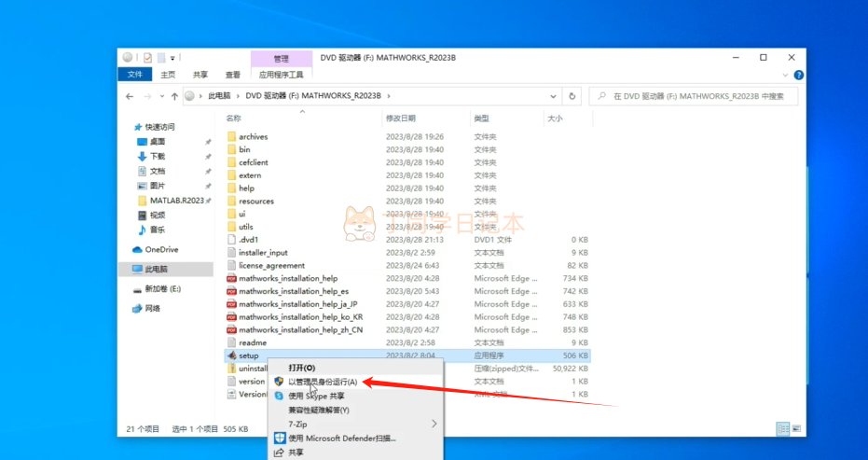The image size is (868, 460).
Task: Click 此电脑 breadcrumb in address bar
Action: [x=219, y=96]
